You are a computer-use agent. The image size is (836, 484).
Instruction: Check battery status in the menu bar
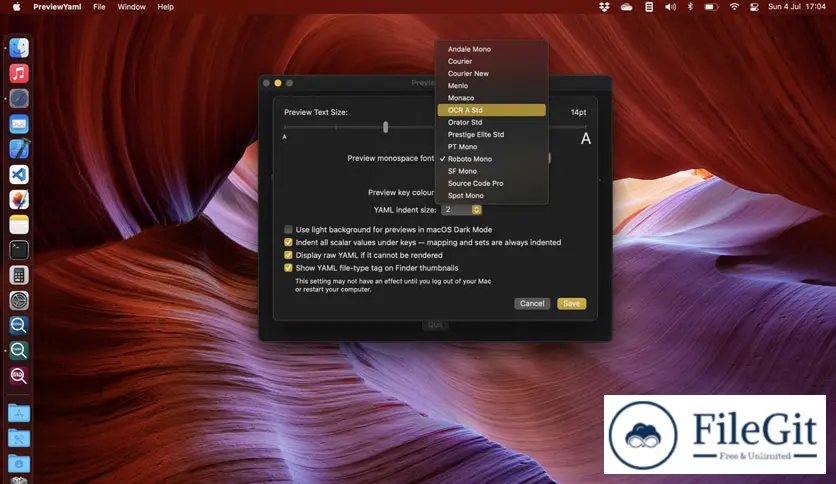click(x=711, y=7)
